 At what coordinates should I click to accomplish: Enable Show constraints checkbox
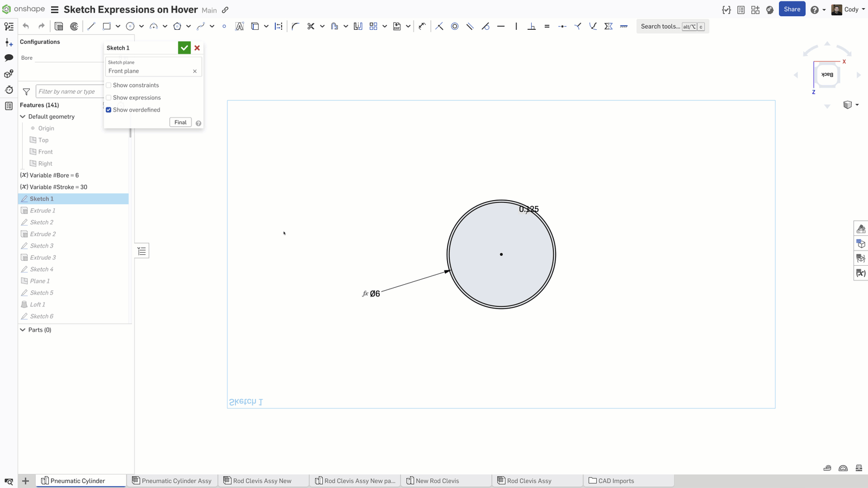pos(109,85)
